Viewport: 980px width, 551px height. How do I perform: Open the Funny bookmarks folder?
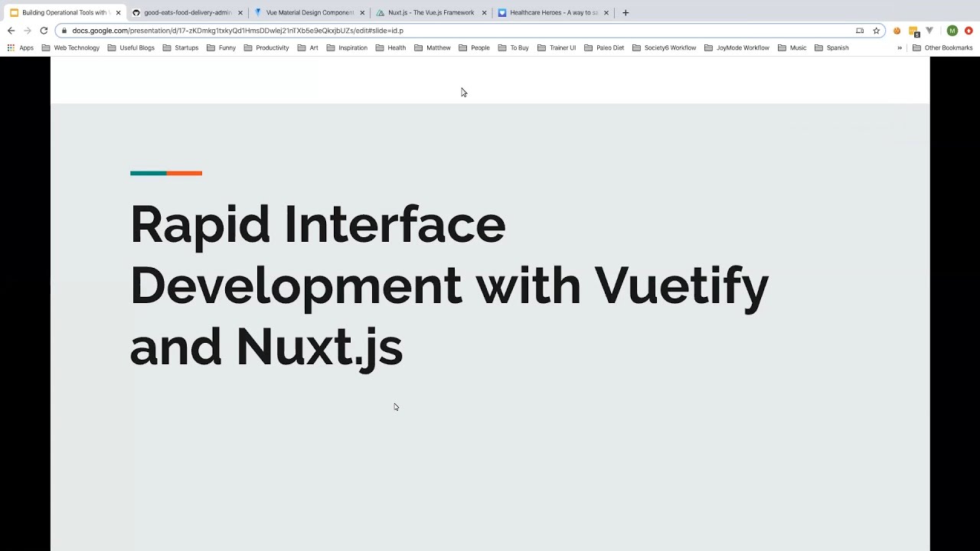(x=221, y=47)
